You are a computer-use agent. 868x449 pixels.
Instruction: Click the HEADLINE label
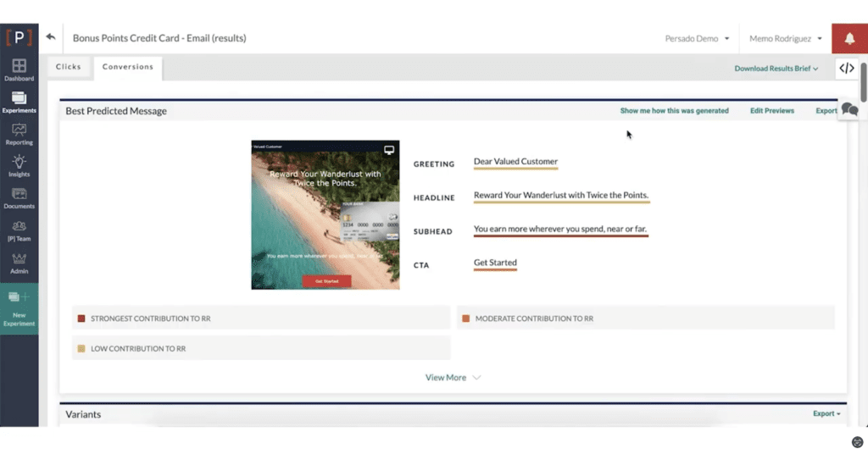[x=434, y=198]
